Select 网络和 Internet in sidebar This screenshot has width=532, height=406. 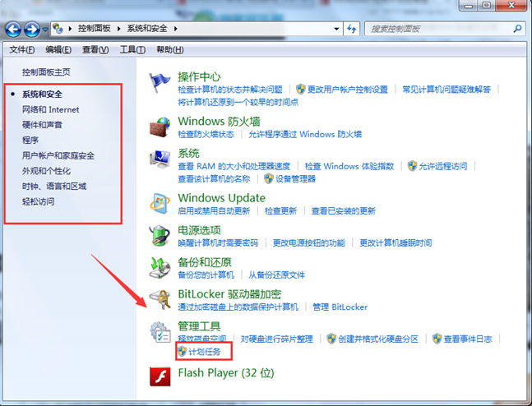(x=50, y=109)
